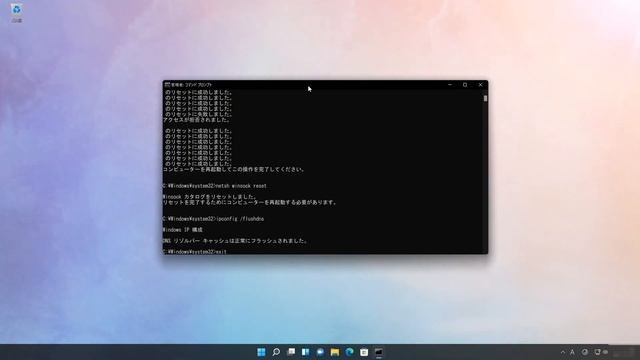Click 'Winsock カタログをリセットしました。' line
The width and height of the screenshot is (640, 360).
pos(210,197)
